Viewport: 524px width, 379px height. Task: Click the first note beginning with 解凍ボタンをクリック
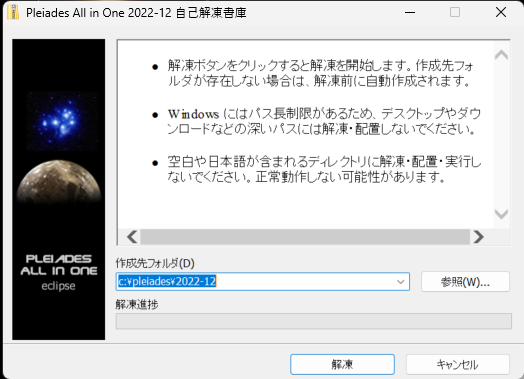(x=320, y=73)
